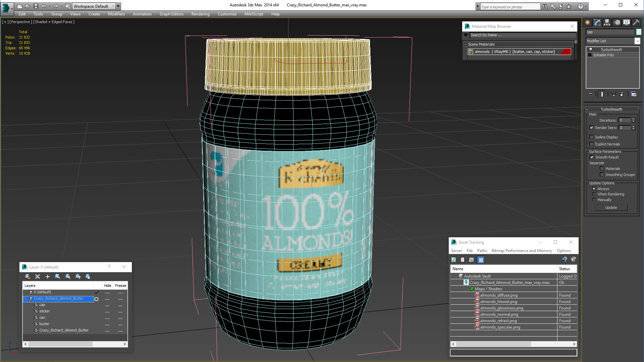This screenshot has height=362, width=644.
Task: Toggle Show End Result icon
Action: (602, 94)
